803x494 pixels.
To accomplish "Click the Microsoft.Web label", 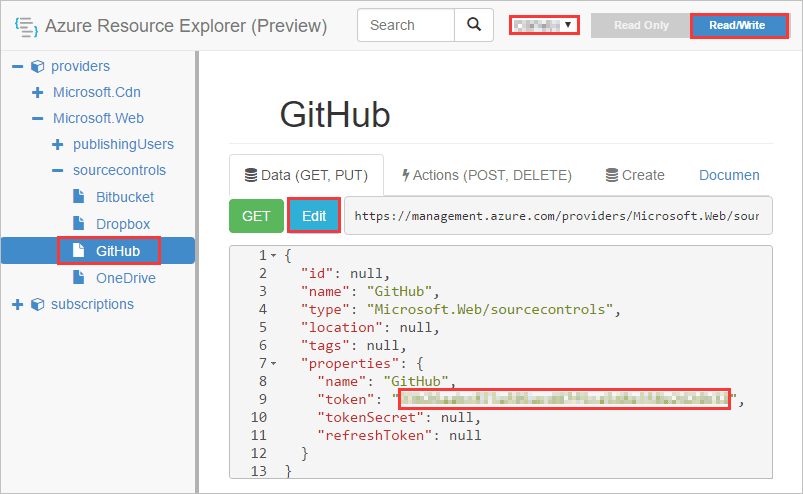I will click(98, 118).
